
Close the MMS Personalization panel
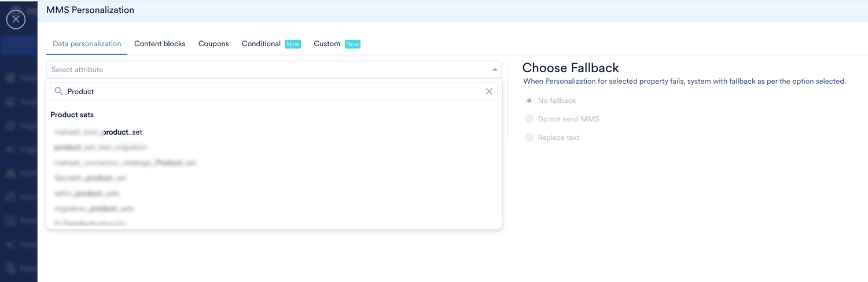(x=16, y=20)
